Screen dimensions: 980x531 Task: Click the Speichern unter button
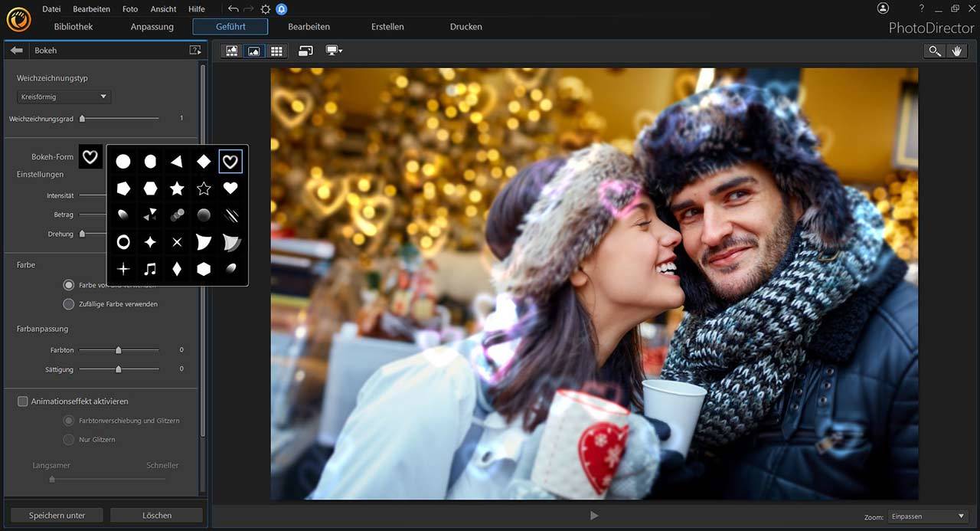coord(57,516)
